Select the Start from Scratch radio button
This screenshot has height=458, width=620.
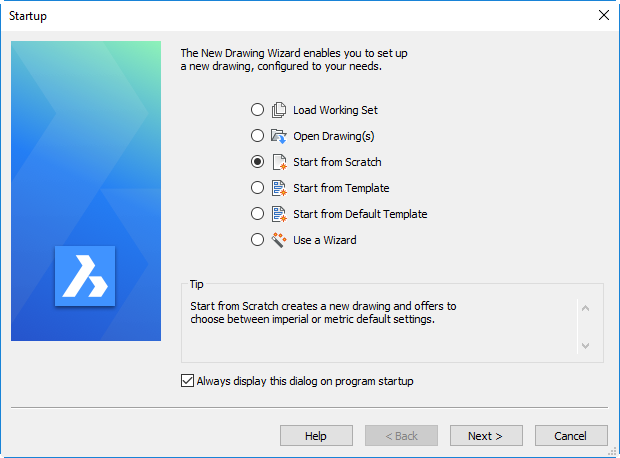(257, 162)
